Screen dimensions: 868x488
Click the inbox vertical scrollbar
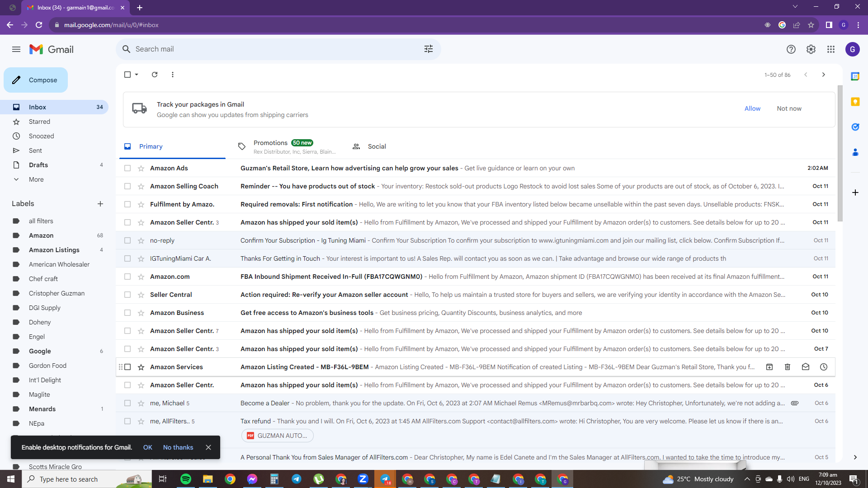coord(840,154)
